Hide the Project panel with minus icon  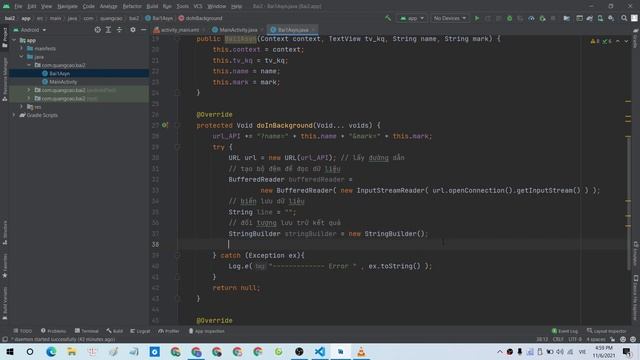[x=144, y=30]
